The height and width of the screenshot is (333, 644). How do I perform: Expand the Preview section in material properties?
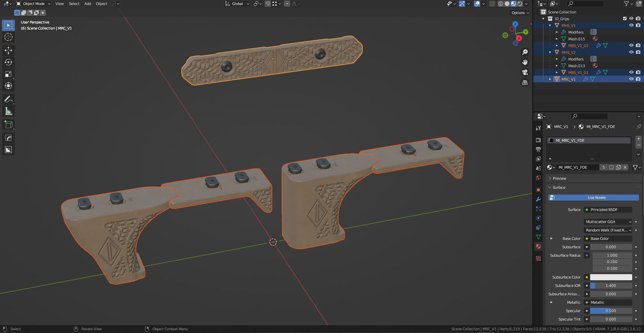558,178
